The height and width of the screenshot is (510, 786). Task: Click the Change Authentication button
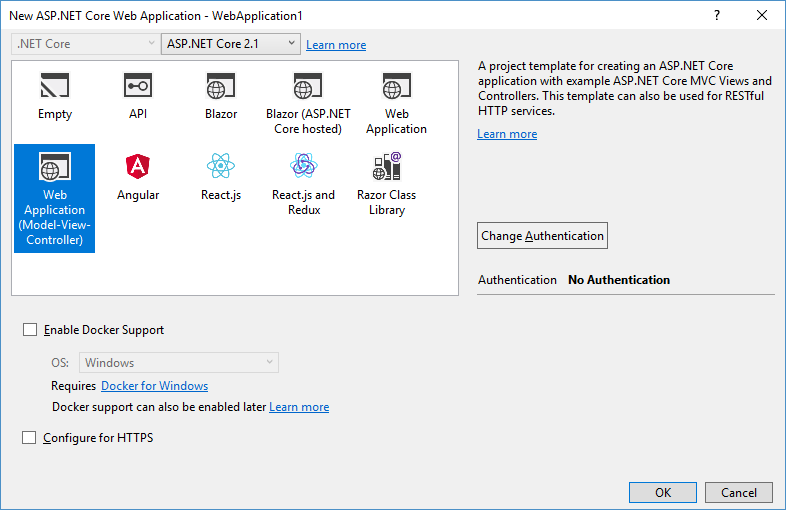click(542, 236)
